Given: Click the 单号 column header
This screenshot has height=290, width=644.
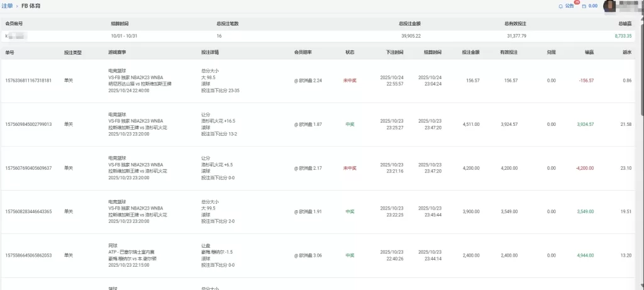Looking at the screenshot, I should 9,52.
